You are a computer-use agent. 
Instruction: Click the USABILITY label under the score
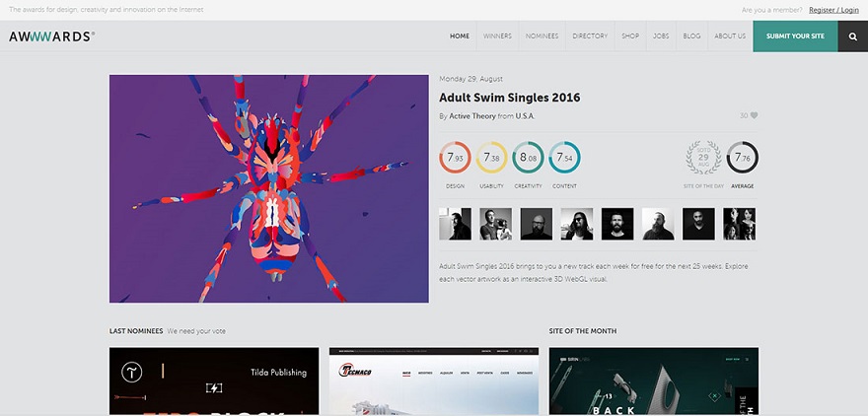491,186
